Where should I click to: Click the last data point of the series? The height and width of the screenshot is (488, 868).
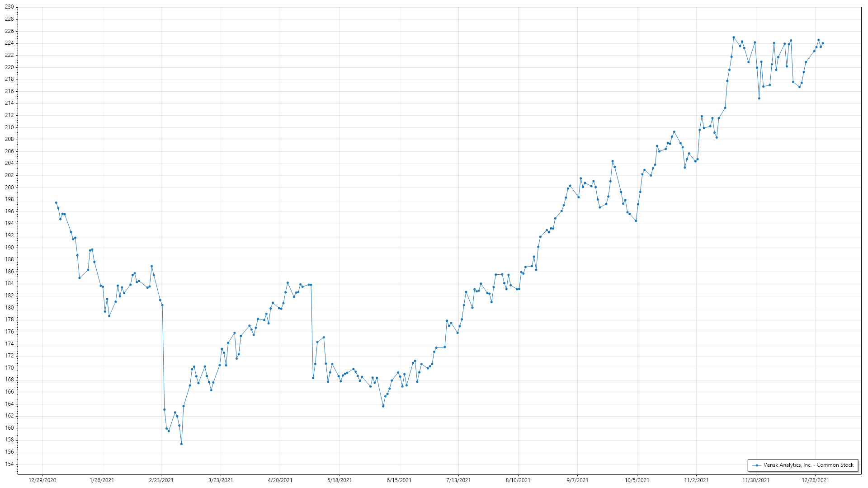[823, 43]
